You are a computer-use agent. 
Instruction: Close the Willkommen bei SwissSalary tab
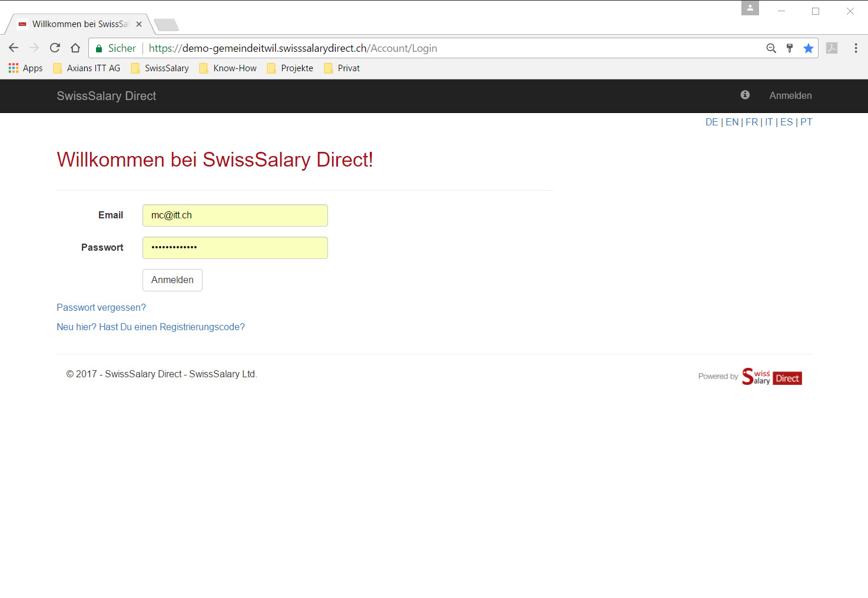click(x=139, y=24)
